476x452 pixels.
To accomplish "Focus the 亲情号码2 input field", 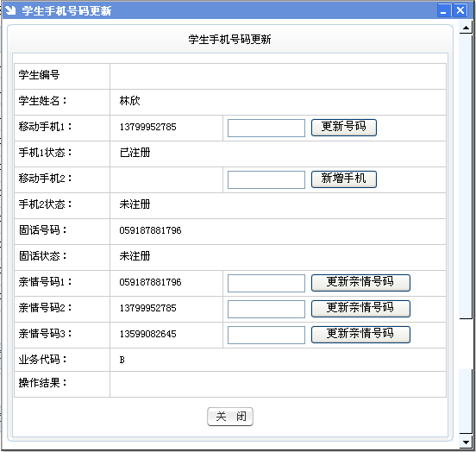I will point(266,309).
